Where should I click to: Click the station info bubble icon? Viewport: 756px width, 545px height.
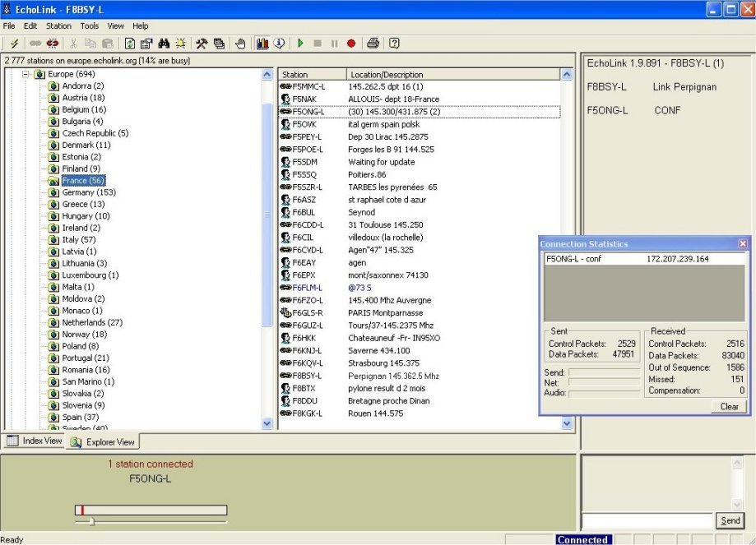[279, 44]
